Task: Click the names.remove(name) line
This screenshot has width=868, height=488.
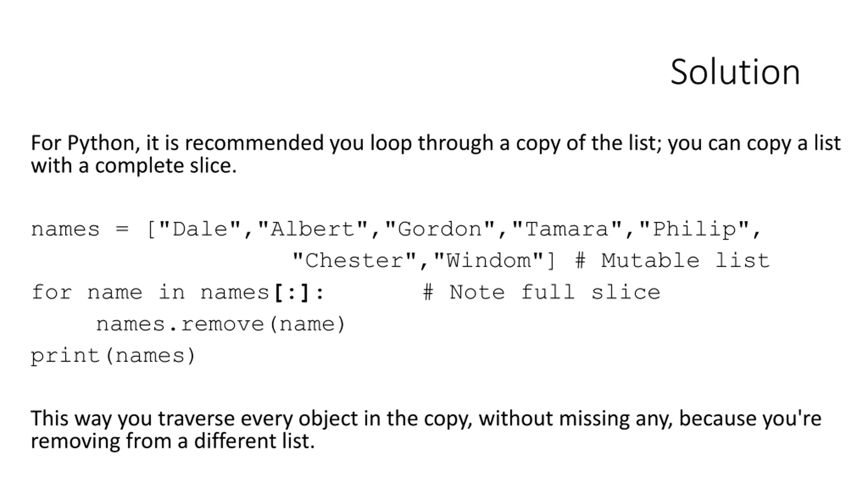Action: tap(221, 324)
